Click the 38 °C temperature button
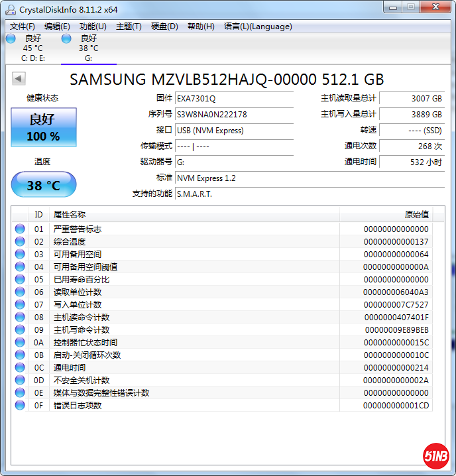 44,185
